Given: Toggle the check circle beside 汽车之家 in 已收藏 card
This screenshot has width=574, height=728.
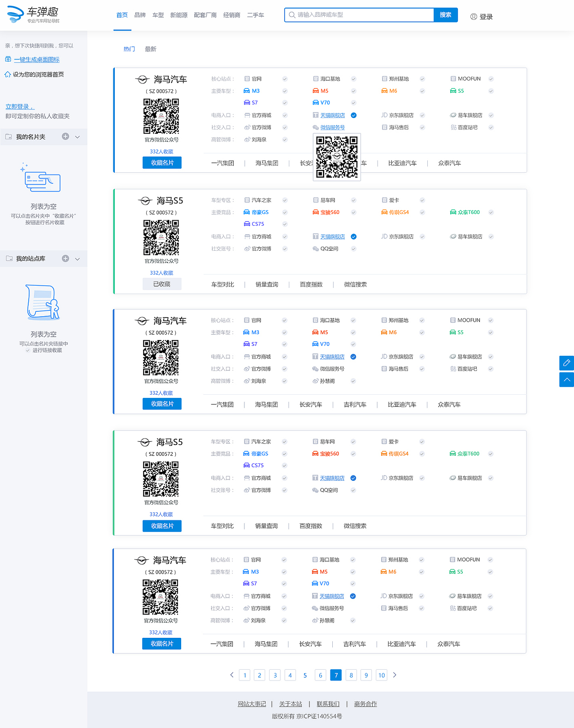Looking at the screenshot, I should coord(285,200).
